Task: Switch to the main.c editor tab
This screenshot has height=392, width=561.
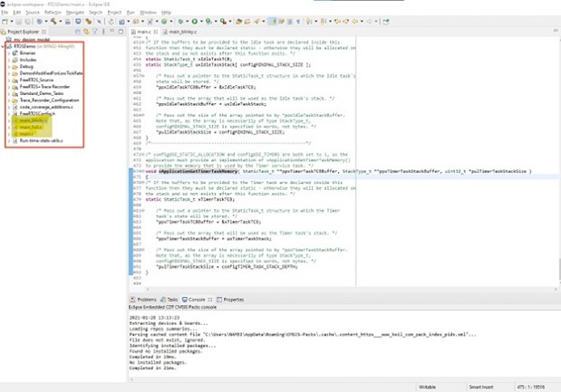Action: click(x=143, y=32)
